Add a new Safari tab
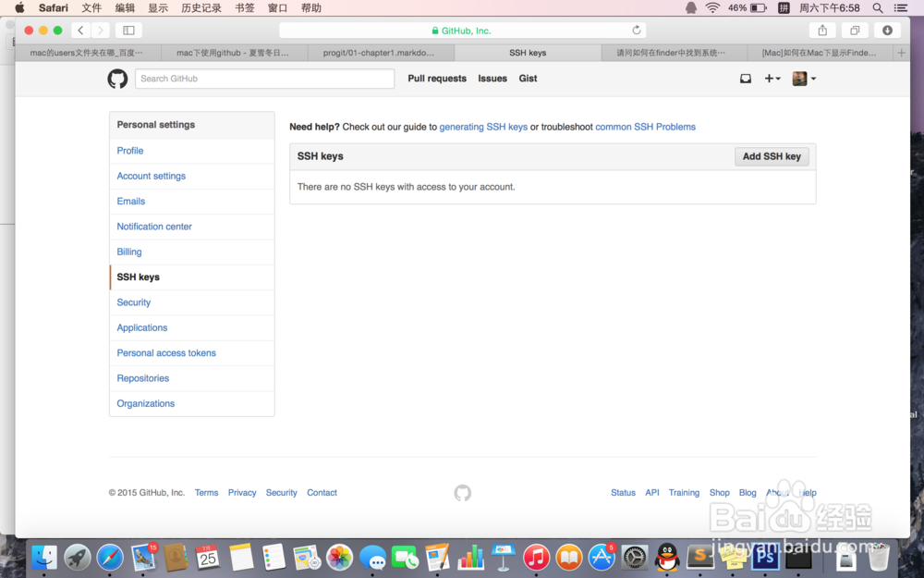The height and width of the screenshot is (578, 924). (901, 53)
